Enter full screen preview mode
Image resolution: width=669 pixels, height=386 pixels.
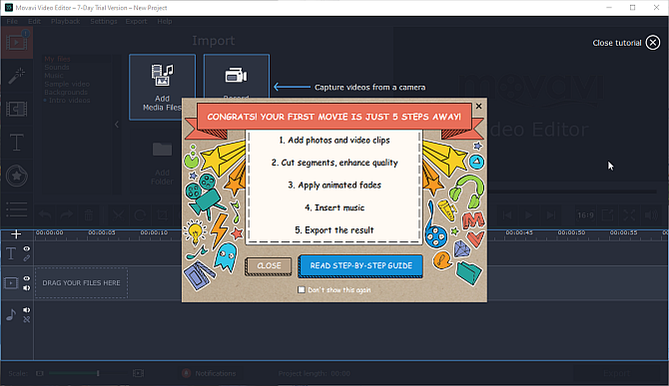pos(629,215)
